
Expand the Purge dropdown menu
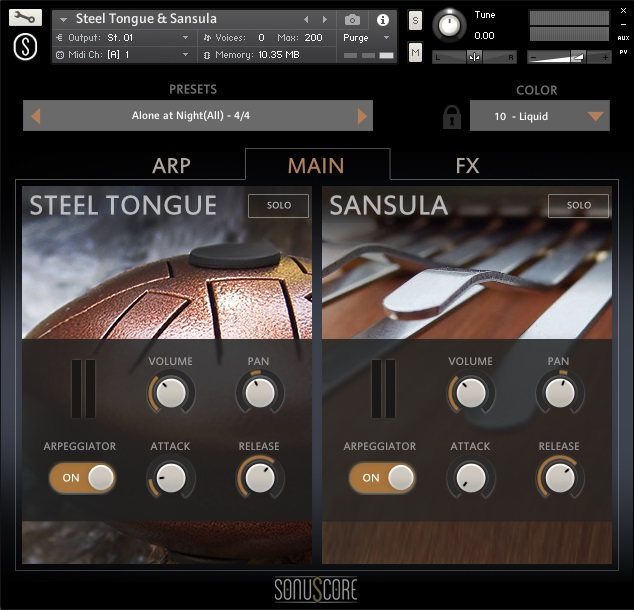click(366, 38)
